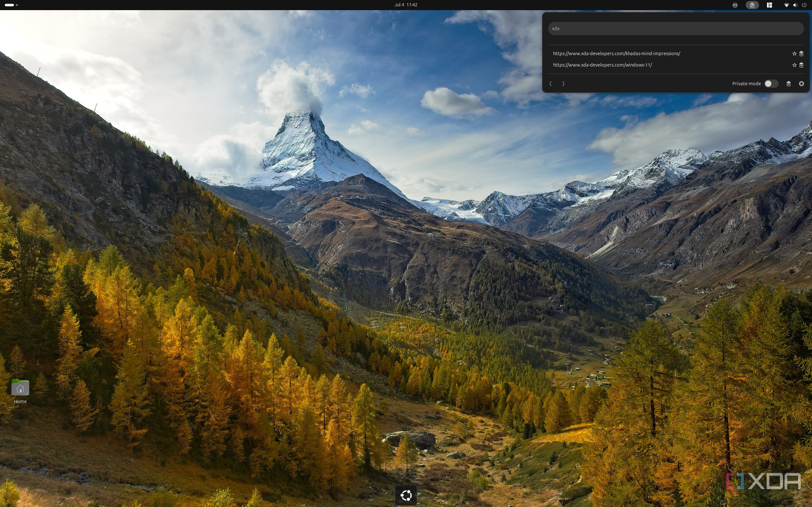Star the windows-11 clipboard entry
Viewport: 812px width, 507px height.
click(794, 65)
